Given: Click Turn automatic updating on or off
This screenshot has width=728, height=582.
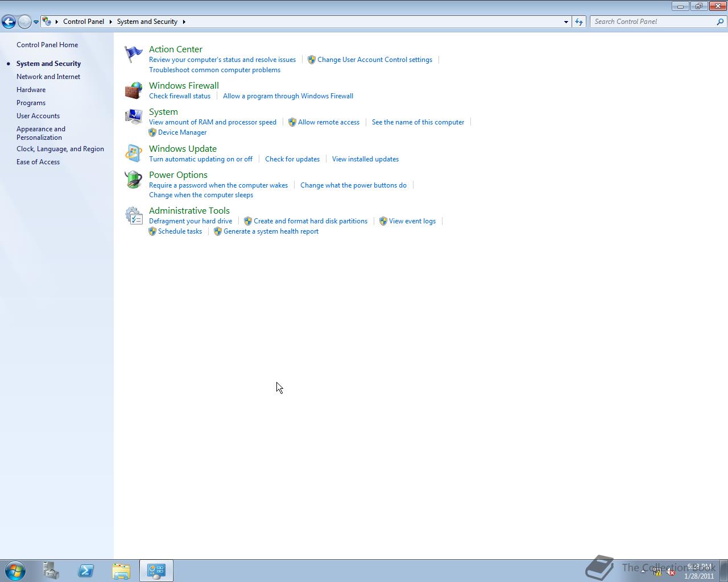Looking at the screenshot, I should (201, 159).
